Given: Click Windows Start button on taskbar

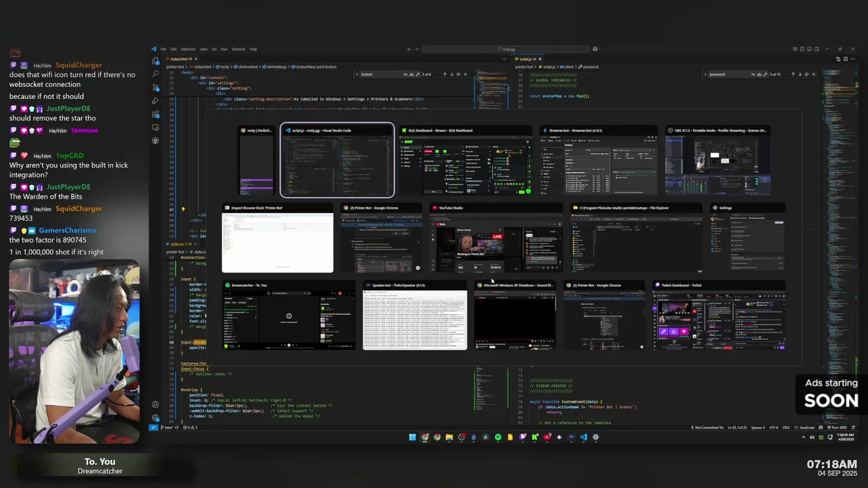Looking at the screenshot, I should 412,437.
